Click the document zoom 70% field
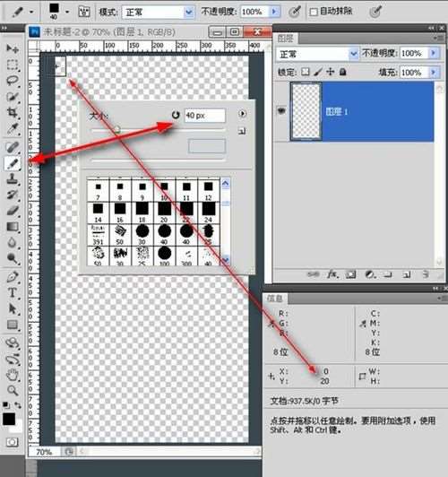This screenshot has width=448, height=477. point(44,452)
